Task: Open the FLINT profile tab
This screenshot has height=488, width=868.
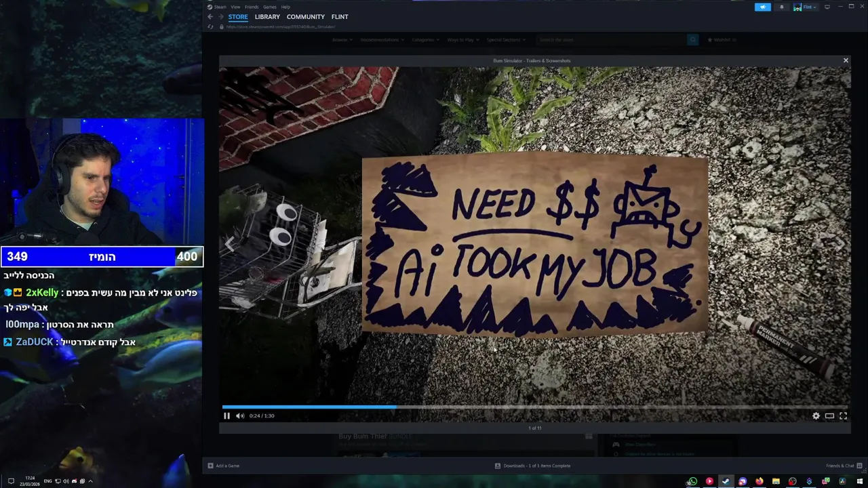Action: pos(340,17)
